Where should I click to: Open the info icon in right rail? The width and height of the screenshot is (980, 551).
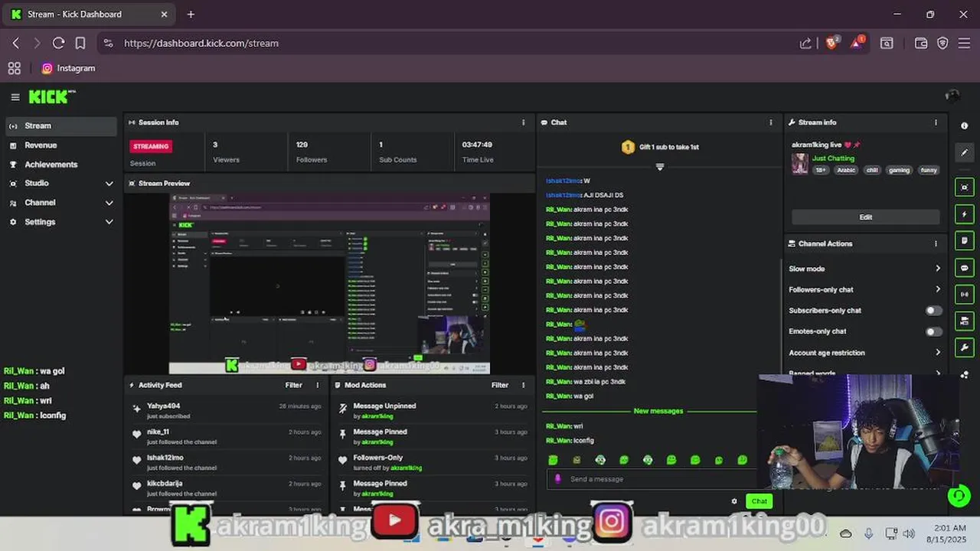click(964, 126)
